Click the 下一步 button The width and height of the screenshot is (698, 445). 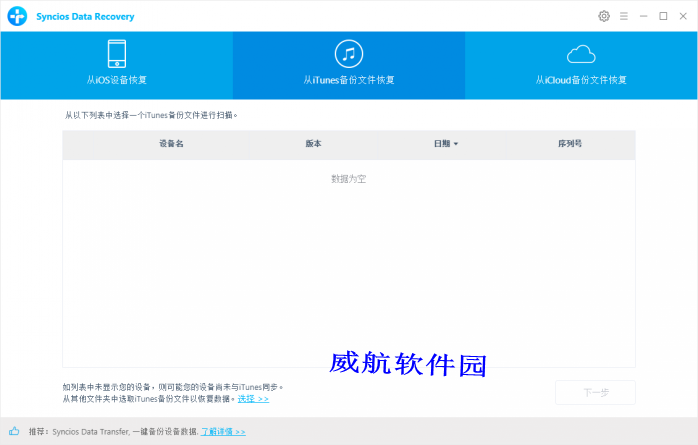coord(595,392)
